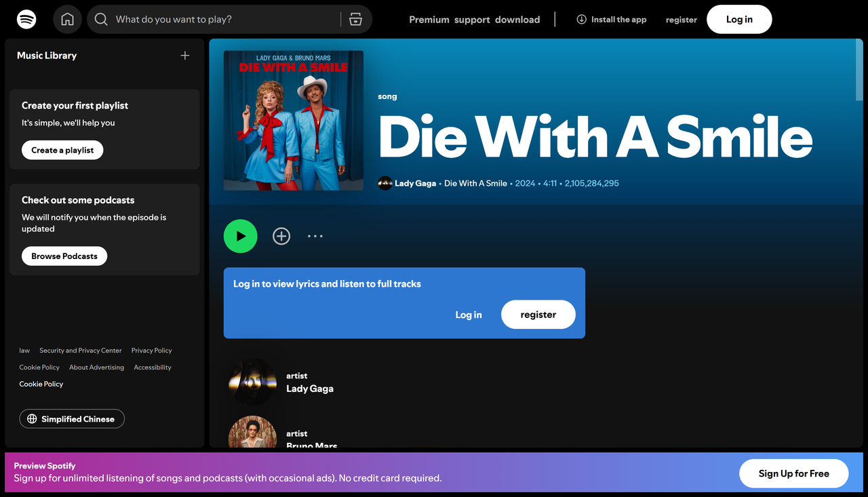The width and height of the screenshot is (868, 497).
Task: Click Install the app
Action: (612, 20)
